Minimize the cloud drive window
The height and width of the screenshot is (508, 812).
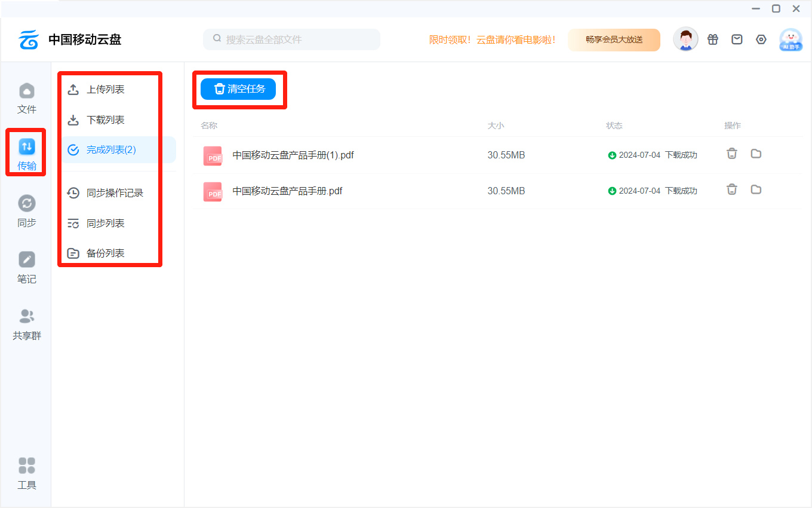tap(756, 8)
